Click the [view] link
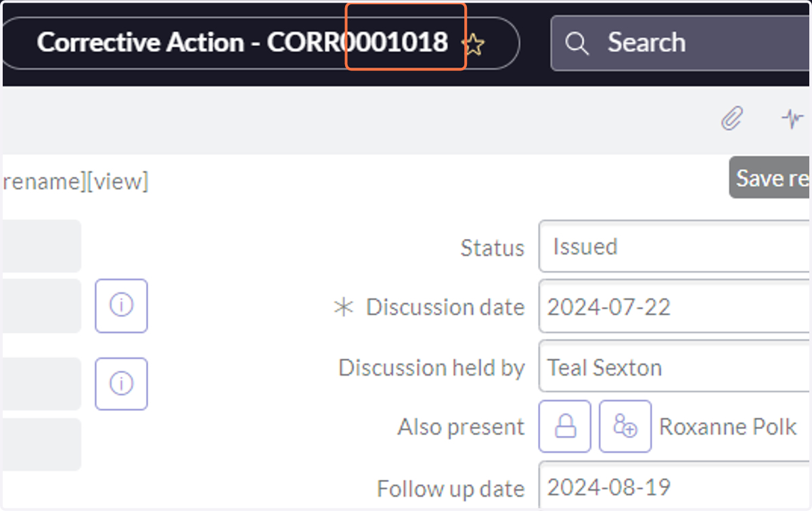This screenshot has height=511, width=812. click(117, 181)
